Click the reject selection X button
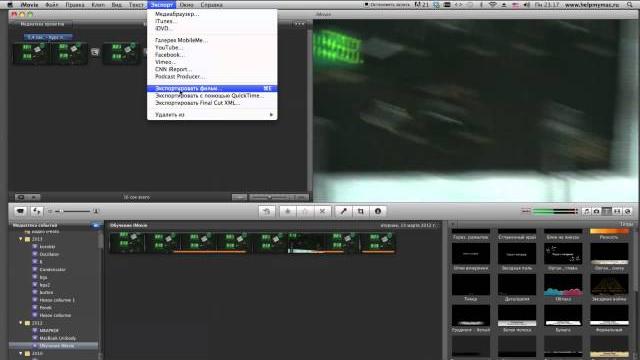The height and width of the screenshot is (360, 640). pyautogui.click(x=322, y=211)
